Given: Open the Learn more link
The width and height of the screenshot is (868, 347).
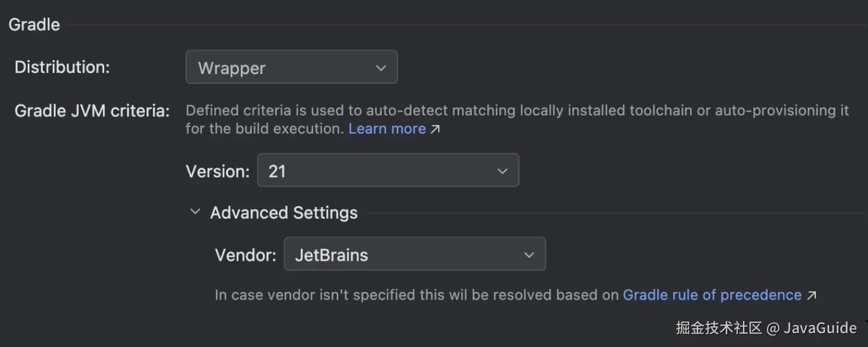Looking at the screenshot, I should point(387,128).
